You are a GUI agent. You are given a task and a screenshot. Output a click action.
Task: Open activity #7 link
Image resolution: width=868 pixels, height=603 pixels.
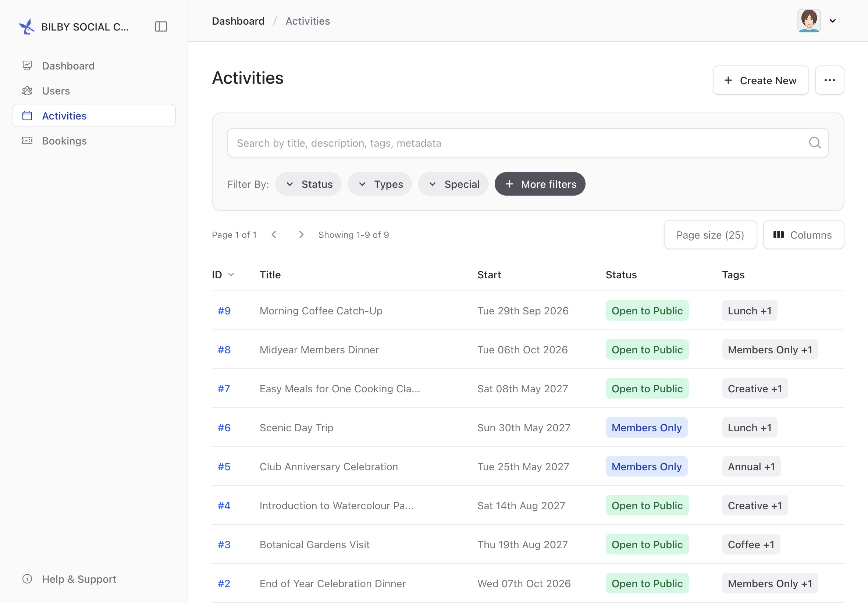tap(224, 388)
